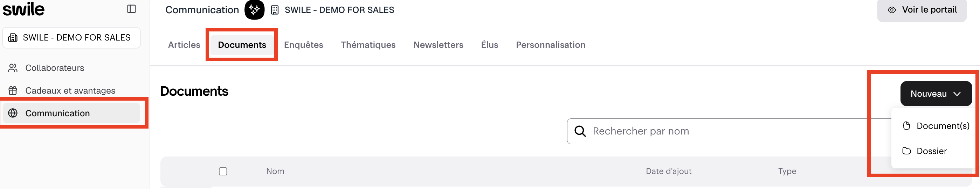Click the Communication globe icon
The image size is (980, 189).
pos(13,113)
